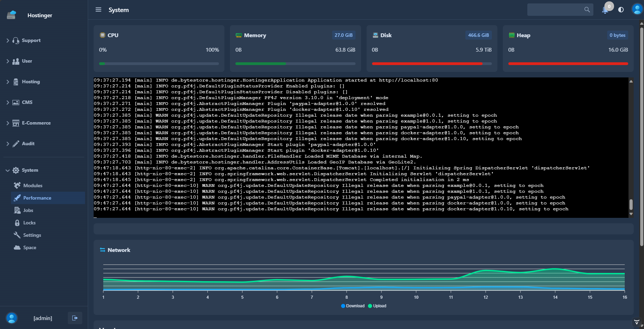
Task: Toggle the hamburger sidebar menu
Action: click(98, 10)
